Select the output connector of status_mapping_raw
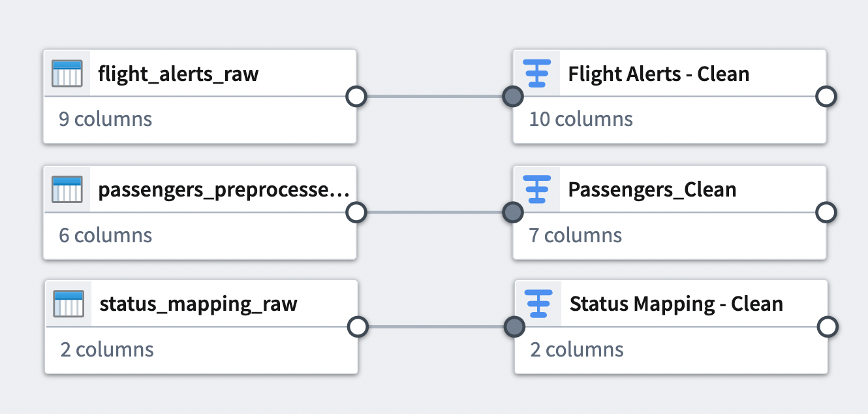Screen dimensions: 868x414 pos(358,327)
